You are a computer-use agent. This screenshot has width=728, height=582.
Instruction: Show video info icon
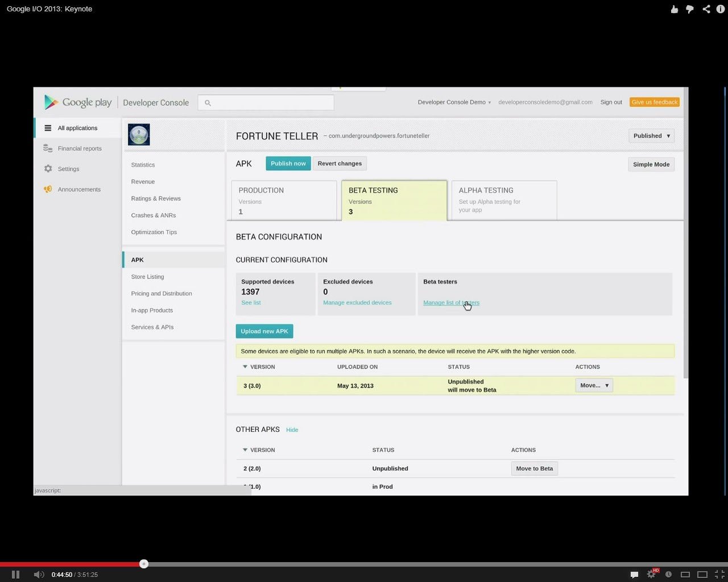coord(721,9)
